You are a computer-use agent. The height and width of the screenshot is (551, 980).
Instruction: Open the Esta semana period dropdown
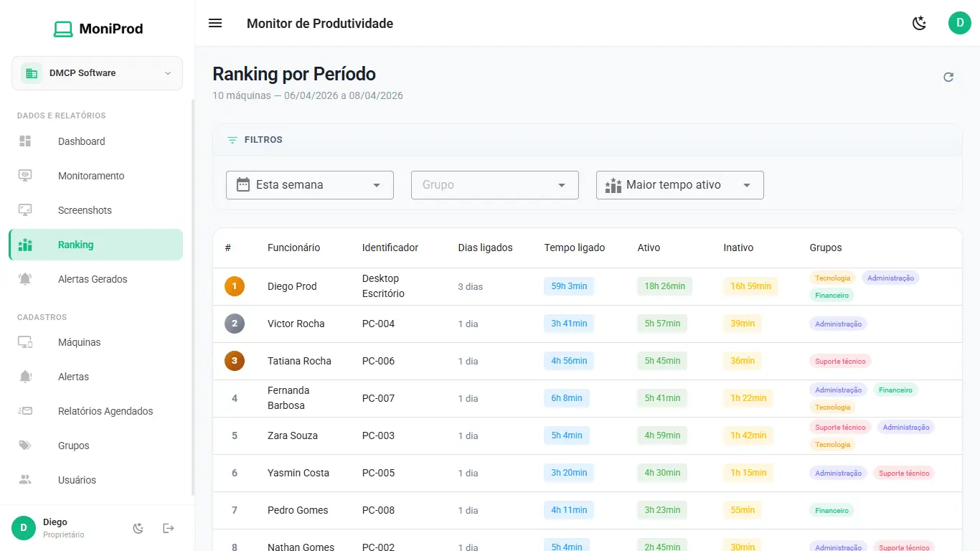(309, 184)
